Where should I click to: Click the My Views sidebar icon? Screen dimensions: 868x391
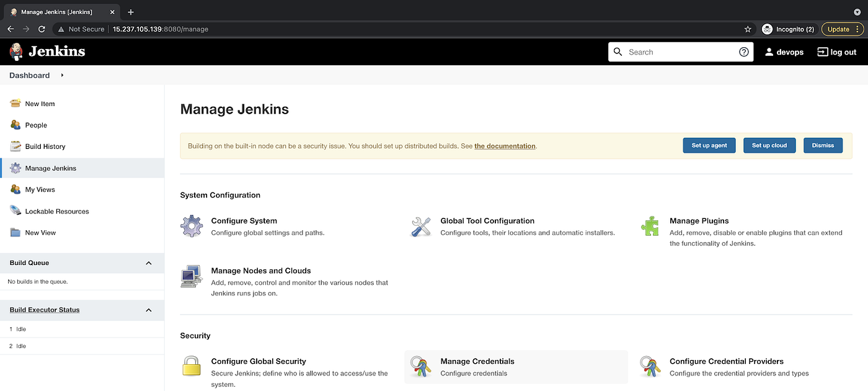15,189
